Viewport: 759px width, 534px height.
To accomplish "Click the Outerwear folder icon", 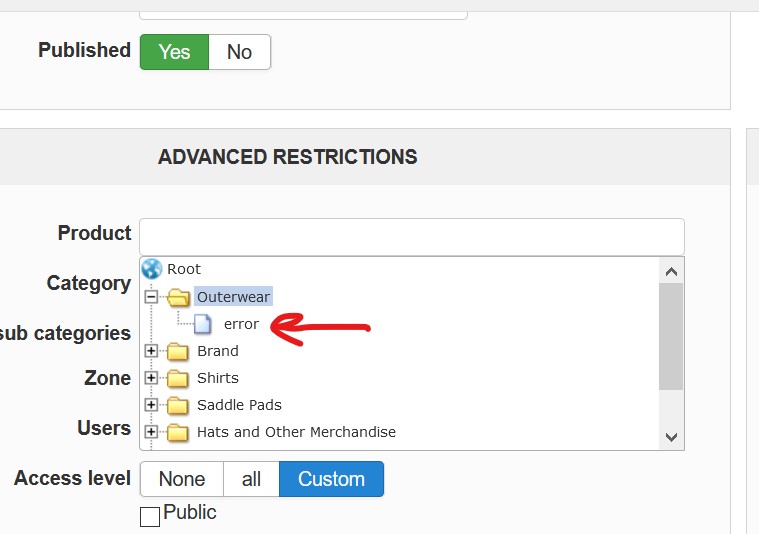I will coord(179,297).
